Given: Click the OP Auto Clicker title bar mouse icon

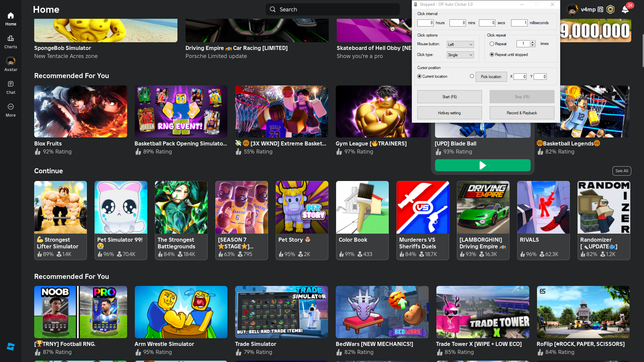Looking at the screenshot, I should 416,4.
